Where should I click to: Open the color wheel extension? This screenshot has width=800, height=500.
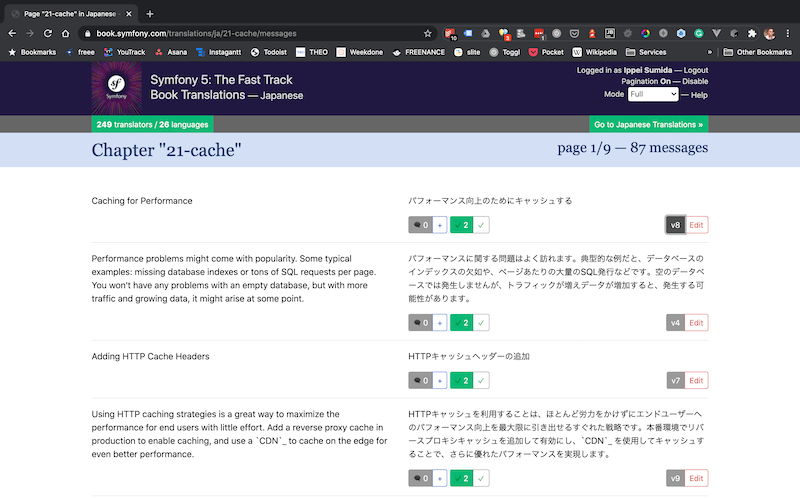[645, 34]
